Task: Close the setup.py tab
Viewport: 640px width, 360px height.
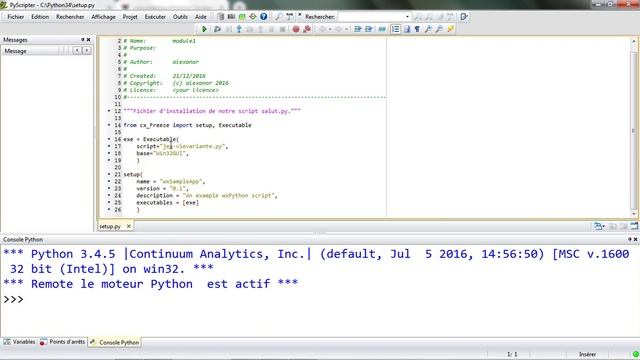Action: pos(129,226)
